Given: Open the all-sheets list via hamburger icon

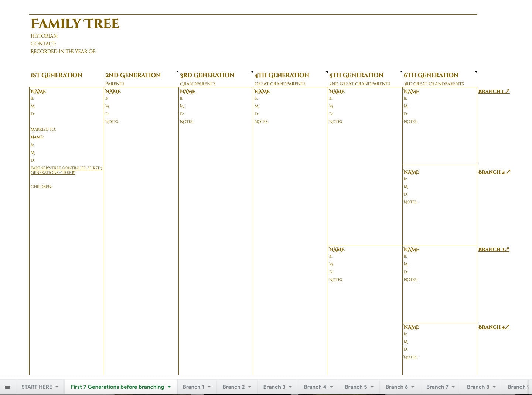Looking at the screenshot, I should coord(7,387).
